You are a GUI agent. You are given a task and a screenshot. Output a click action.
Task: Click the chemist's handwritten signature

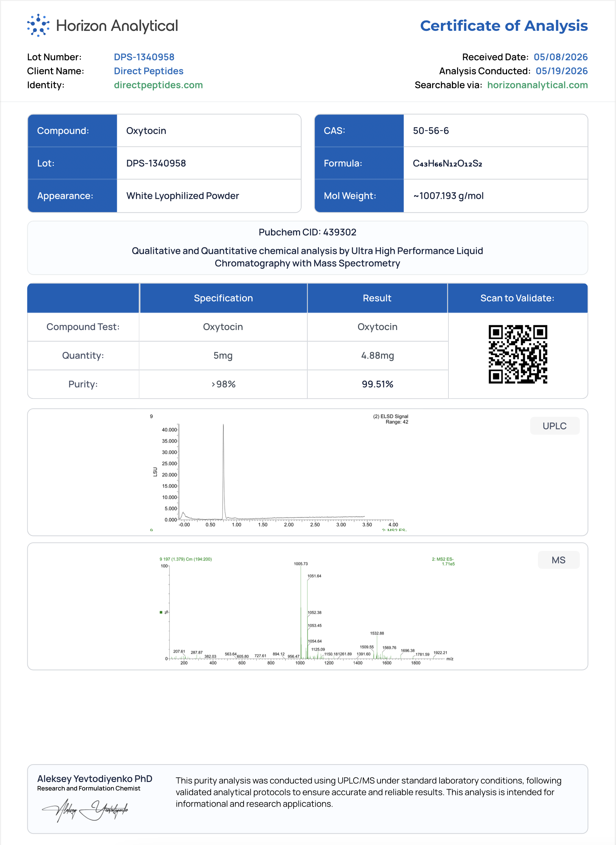(85, 810)
